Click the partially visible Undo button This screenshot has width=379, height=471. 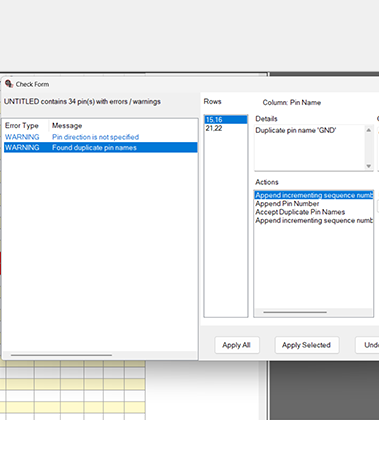(367, 345)
